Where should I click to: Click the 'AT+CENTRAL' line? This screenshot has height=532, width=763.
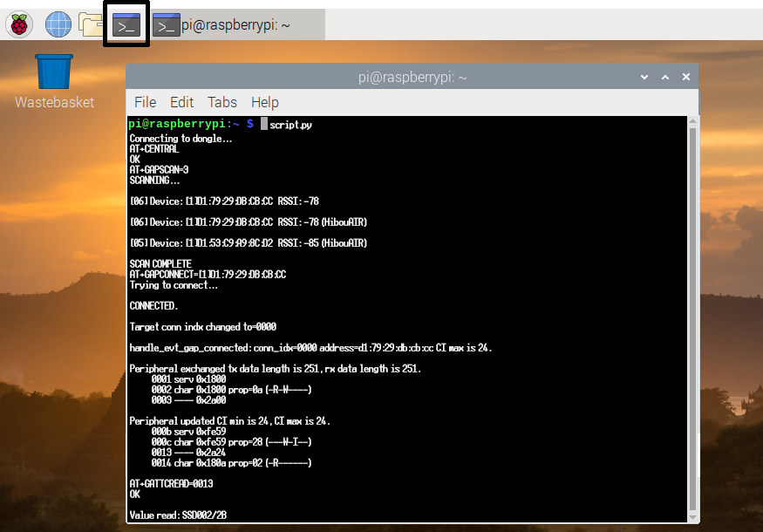click(153, 149)
